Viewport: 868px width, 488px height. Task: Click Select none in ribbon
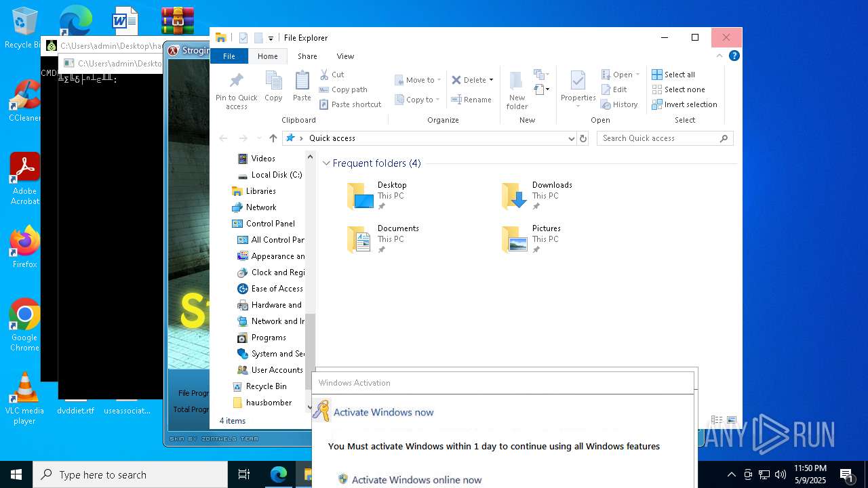click(x=678, y=89)
